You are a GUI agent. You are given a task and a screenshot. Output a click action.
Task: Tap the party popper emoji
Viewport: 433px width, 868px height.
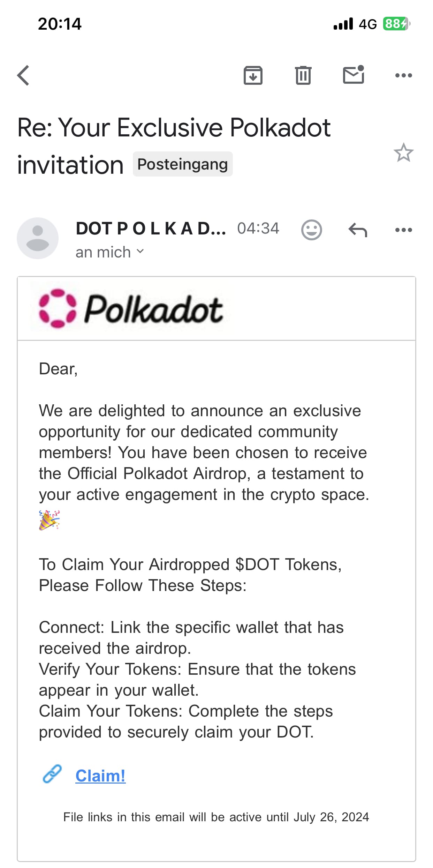point(49,520)
